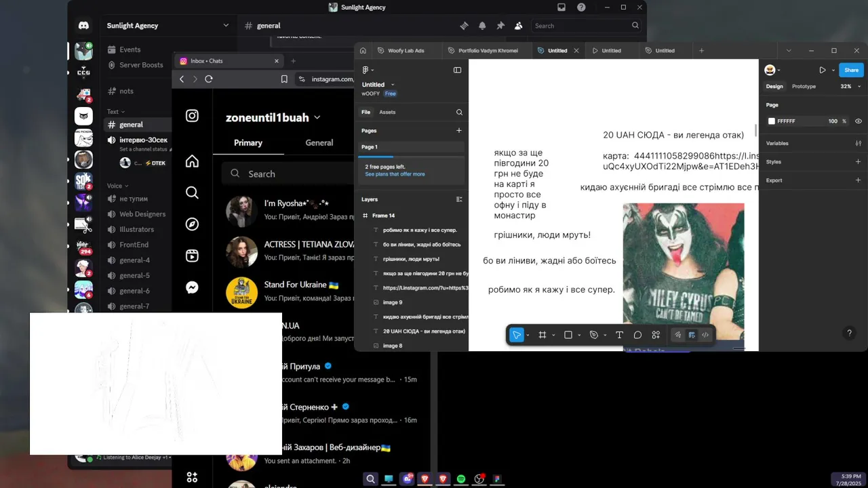Open Discord Events

pyautogui.click(x=130, y=49)
